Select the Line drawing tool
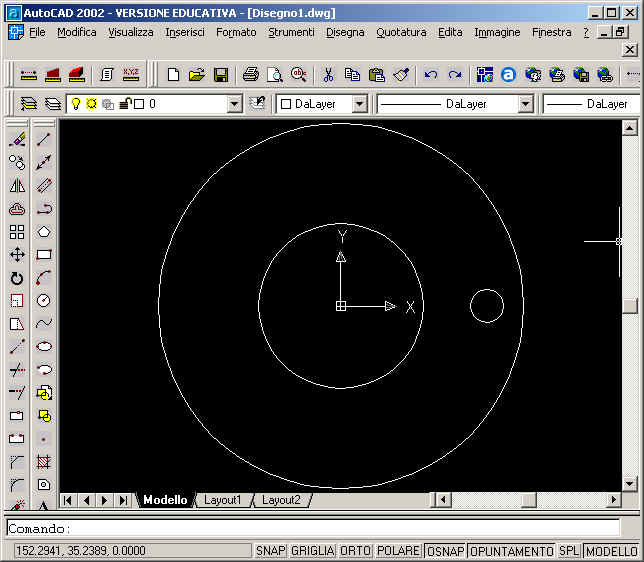644x562 pixels. click(x=44, y=139)
